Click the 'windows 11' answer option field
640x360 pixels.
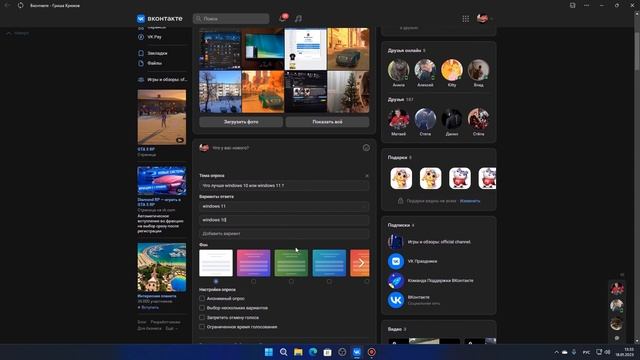coord(284,206)
